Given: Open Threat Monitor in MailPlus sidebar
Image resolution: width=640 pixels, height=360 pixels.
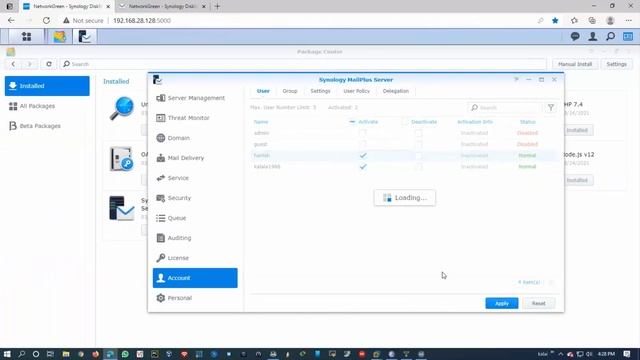Looking at the screenshot, I should click(195, 118).
